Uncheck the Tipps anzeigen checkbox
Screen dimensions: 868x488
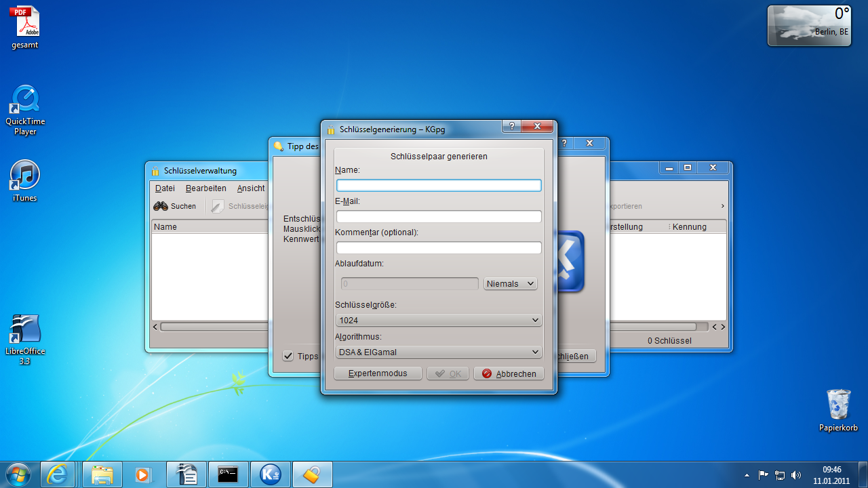coord(289,356)
